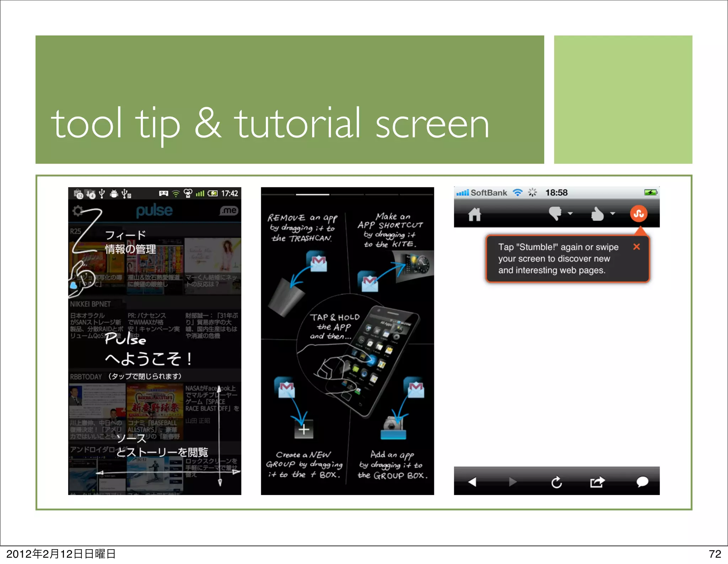Tap the NIKKEI BPNET feed header
Screen dimensions: 728x564
coord(90,304)
